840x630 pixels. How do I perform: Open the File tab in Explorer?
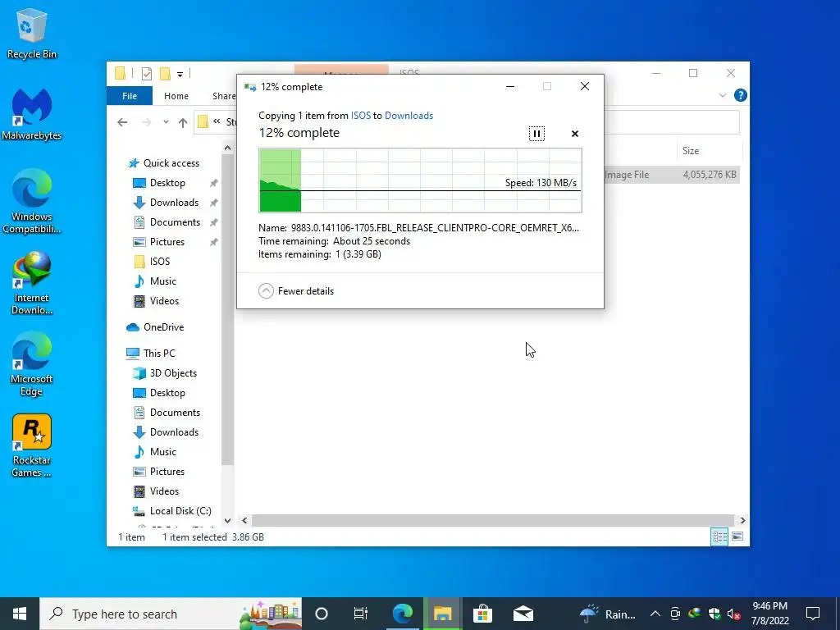(130, 96)
